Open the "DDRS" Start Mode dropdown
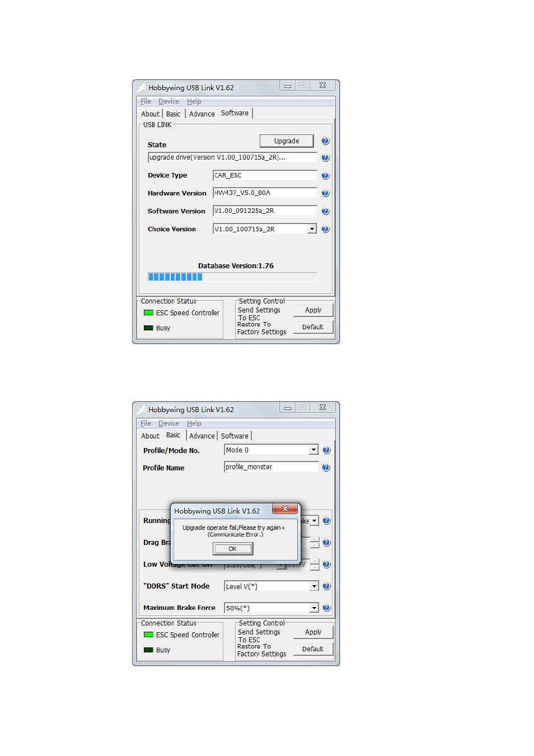Image resolution: width=534 pixels, height=756 pixels. point(314,586)
